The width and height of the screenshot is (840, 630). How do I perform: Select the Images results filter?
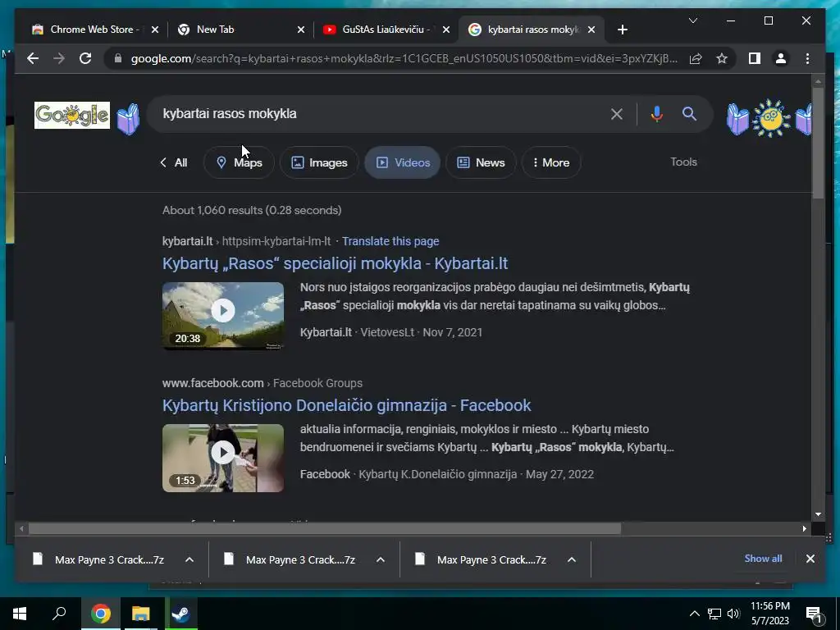click(x=319, y=162)
